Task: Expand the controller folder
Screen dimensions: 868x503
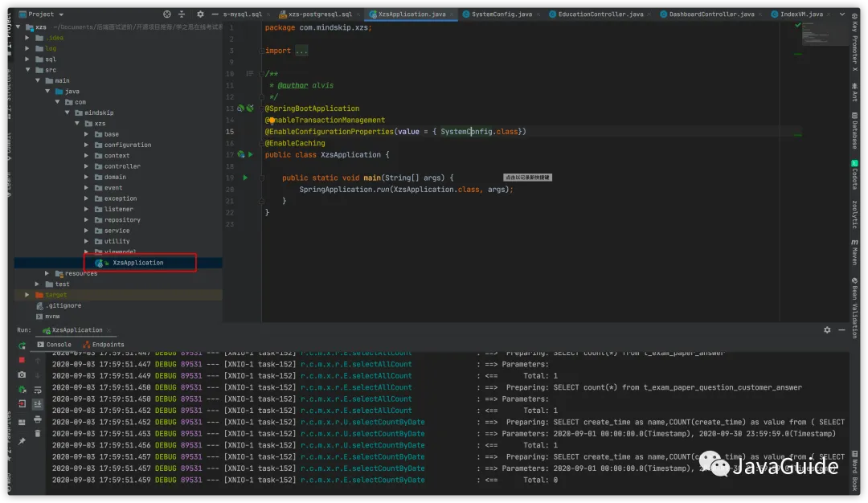Action: [x=87, y=166]
